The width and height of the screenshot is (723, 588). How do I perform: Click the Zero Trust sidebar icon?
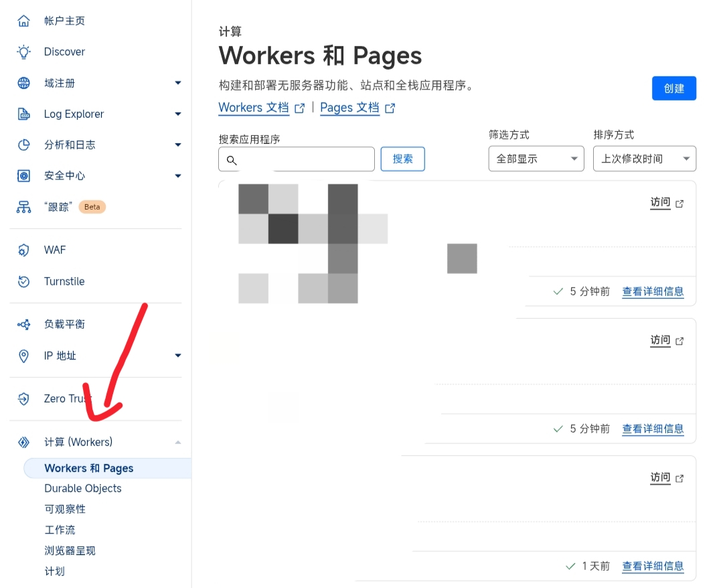point(23,398)
